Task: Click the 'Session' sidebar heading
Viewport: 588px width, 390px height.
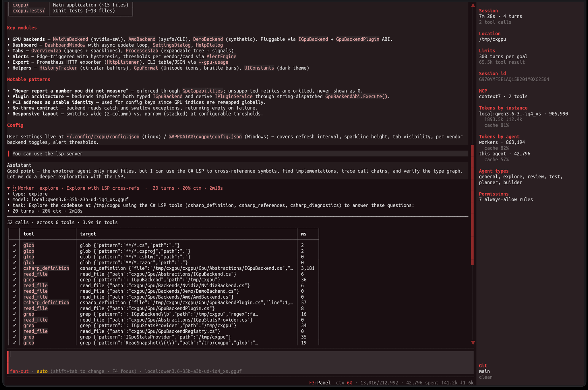Action: coord(488,10)
